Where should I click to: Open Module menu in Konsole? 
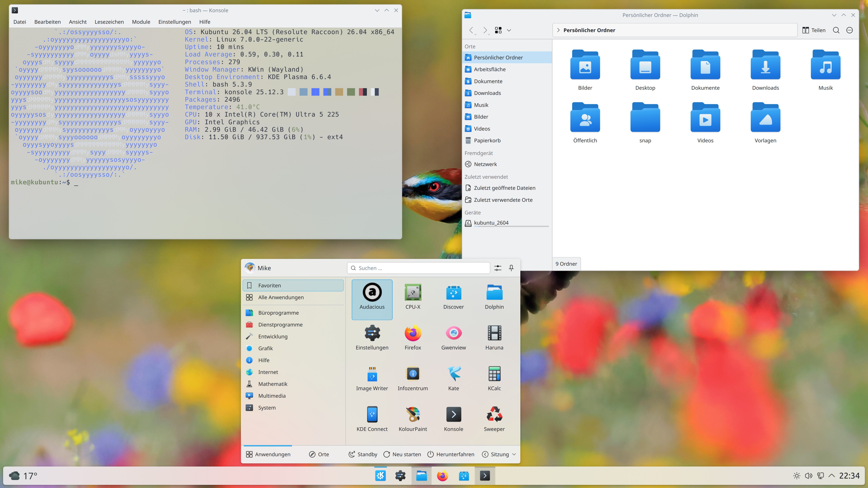click(x=141, y=22)
